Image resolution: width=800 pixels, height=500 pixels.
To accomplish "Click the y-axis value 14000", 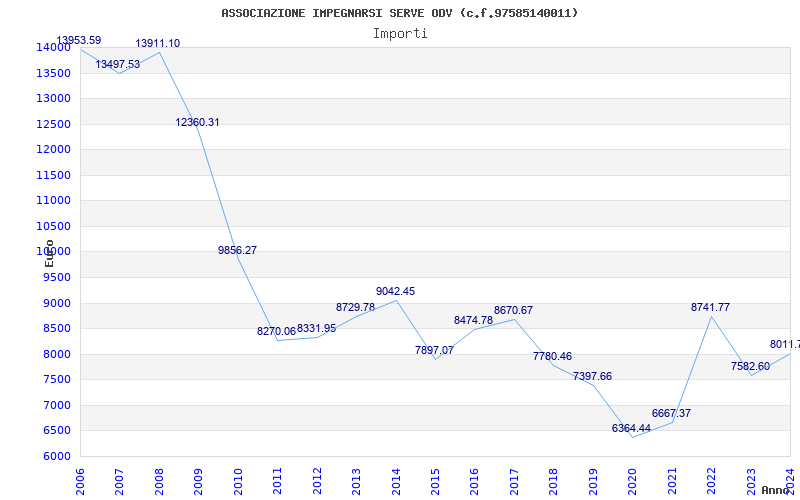I will pyautogui.click(x=53, y=47).
